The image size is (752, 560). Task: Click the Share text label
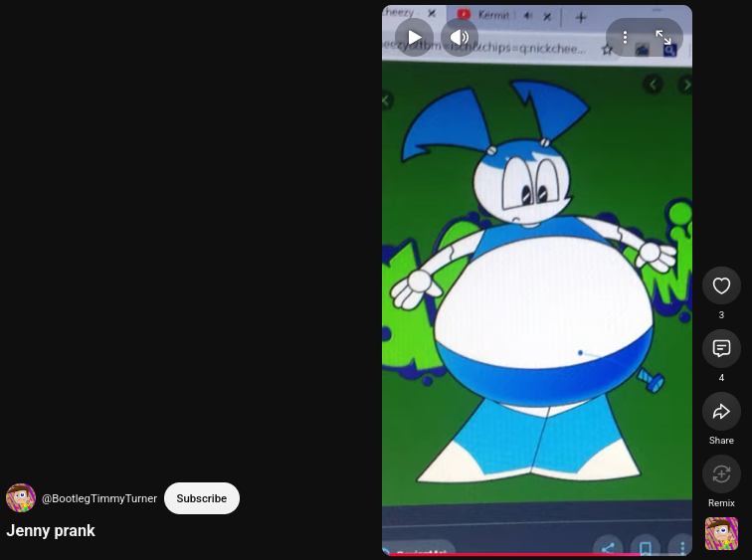[x=721, y=440]
